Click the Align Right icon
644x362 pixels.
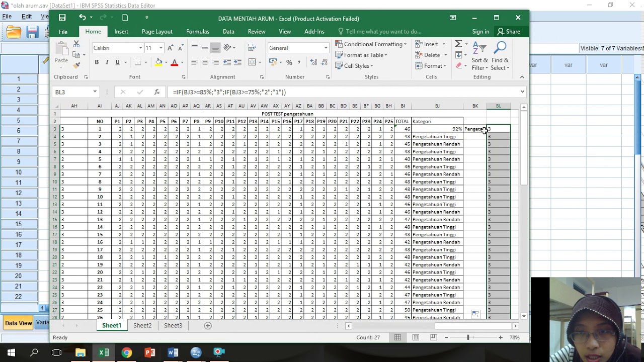click(215, 62)
